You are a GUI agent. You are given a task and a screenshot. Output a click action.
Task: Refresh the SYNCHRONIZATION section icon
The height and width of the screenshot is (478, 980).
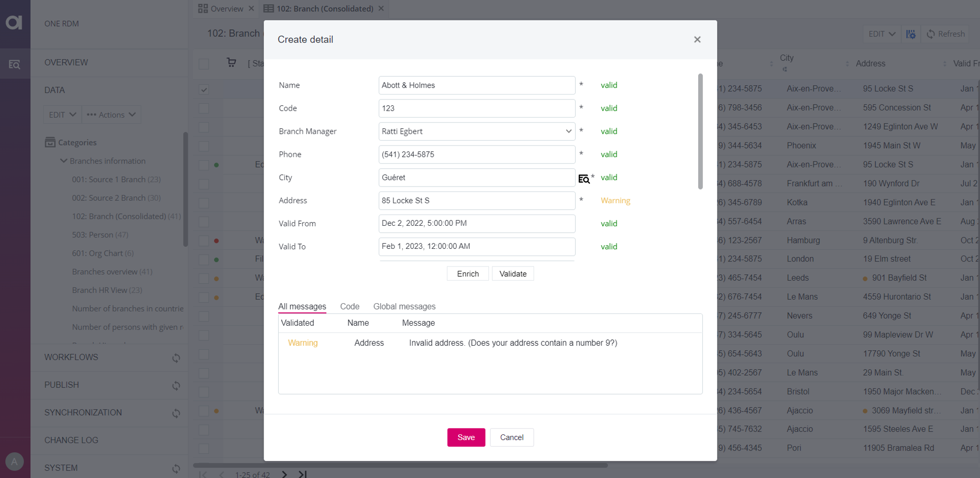coord(176,413)
